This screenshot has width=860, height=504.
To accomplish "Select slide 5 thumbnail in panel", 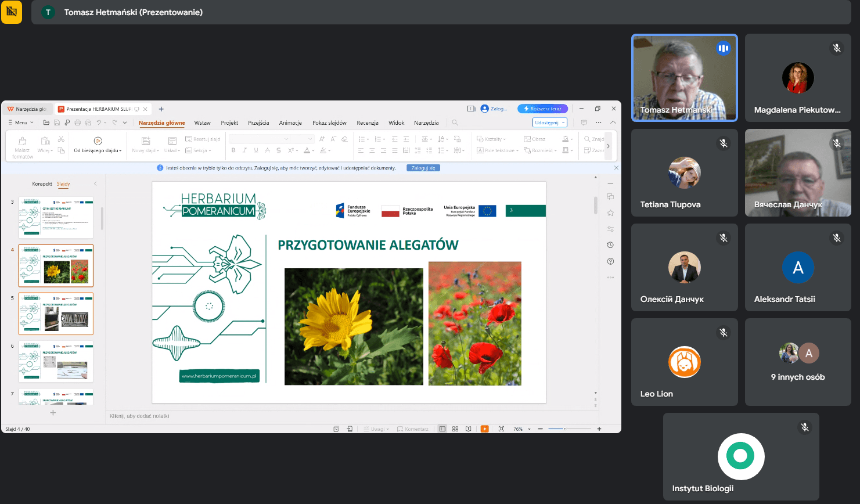I will click(56, 314).
